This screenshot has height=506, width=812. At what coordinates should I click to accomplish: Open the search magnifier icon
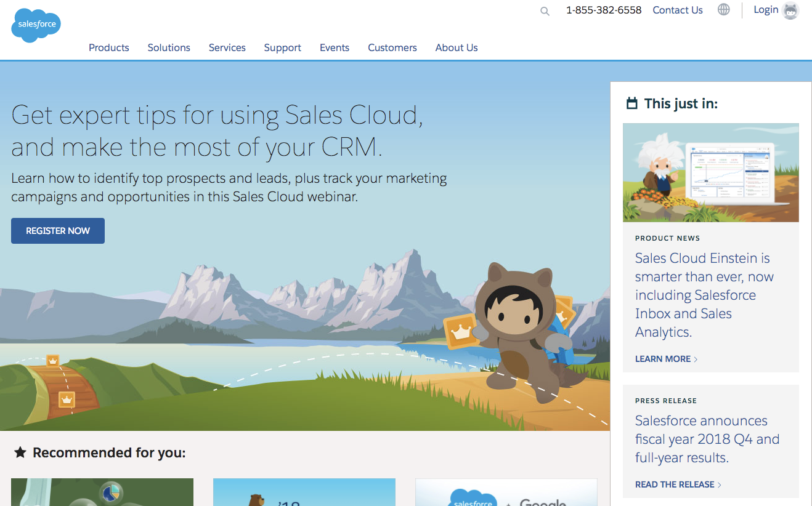coord(545,11)
